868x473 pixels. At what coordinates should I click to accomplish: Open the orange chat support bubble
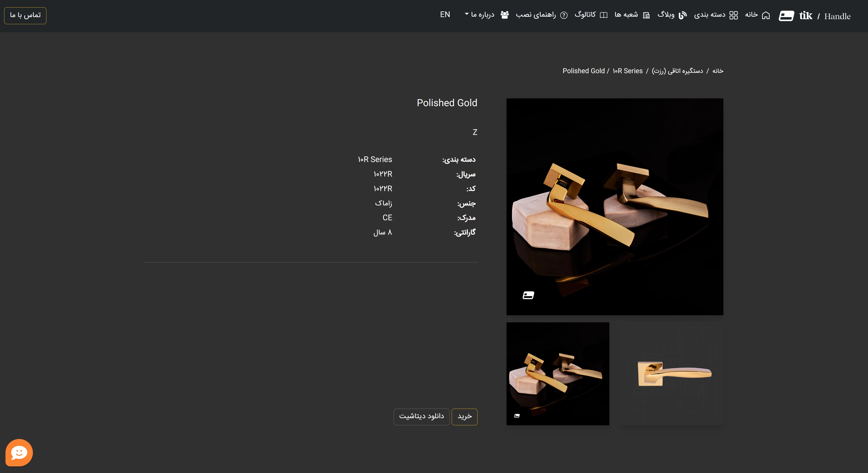pos(19,452)
